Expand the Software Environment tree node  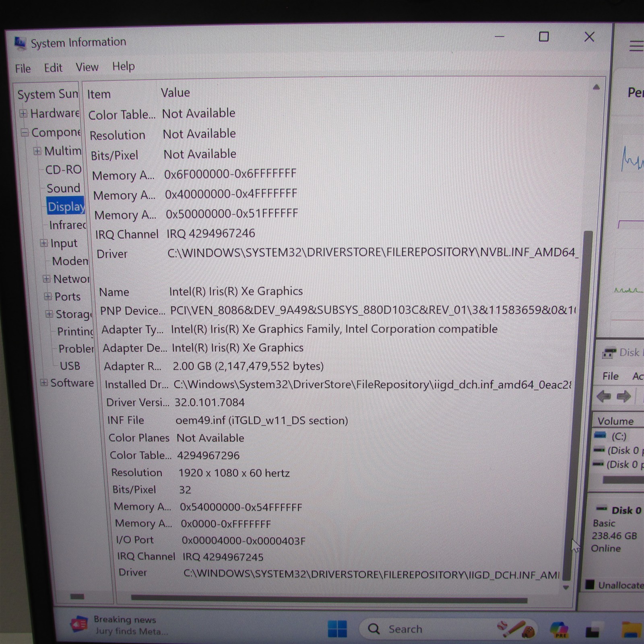pos(44,382)
